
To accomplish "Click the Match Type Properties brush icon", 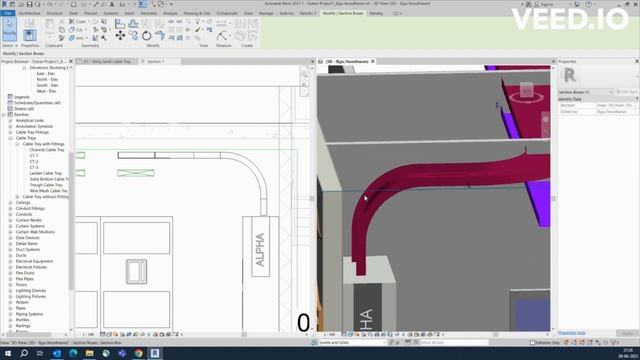I will click(x=62, y=38).
